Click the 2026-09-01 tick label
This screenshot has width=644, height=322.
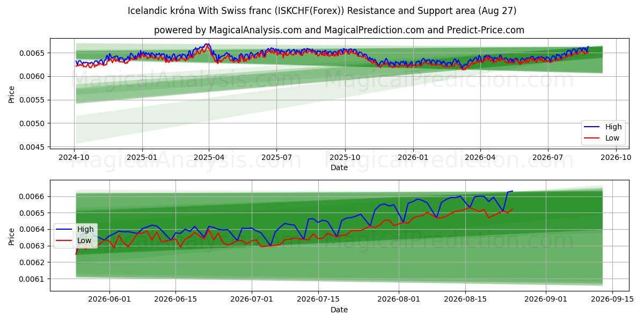coord(546,299)
